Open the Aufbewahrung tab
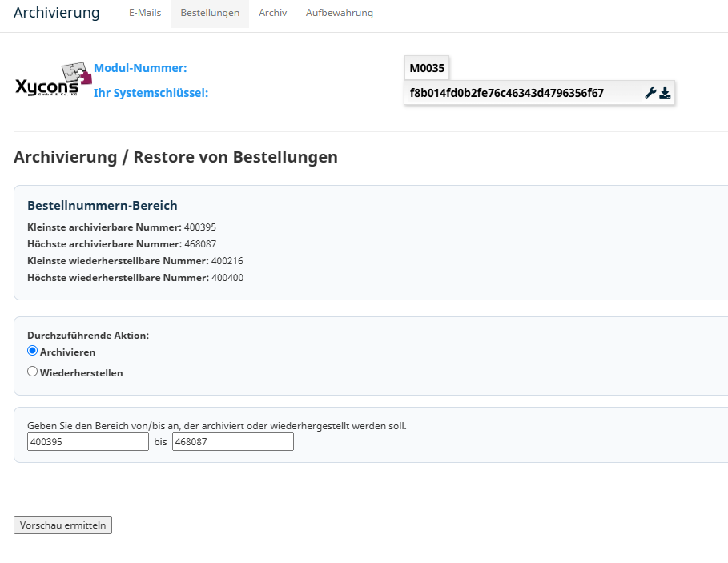The height and width of the screenshot is (563, 728). click(340, 13)
